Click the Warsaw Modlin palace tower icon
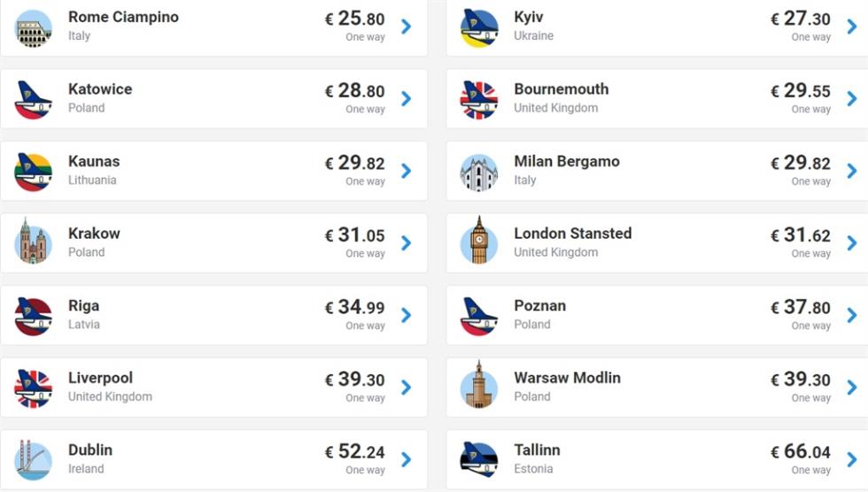This screenshot has width=868, height=492. [x=479, y=385]
